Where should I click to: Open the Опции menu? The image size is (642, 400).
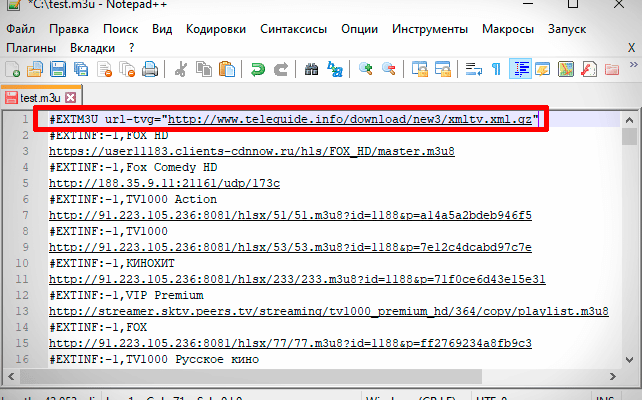359,29
